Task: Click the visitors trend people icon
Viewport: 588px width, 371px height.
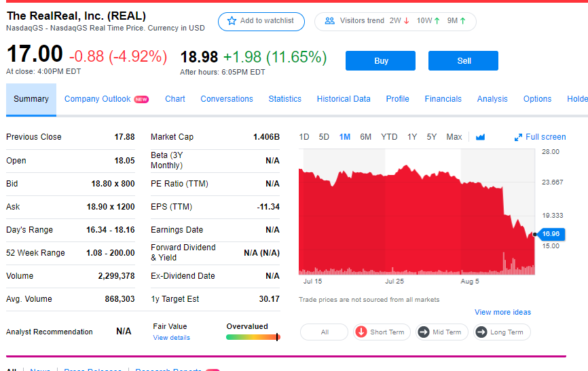Action: (x=329, y=21)
